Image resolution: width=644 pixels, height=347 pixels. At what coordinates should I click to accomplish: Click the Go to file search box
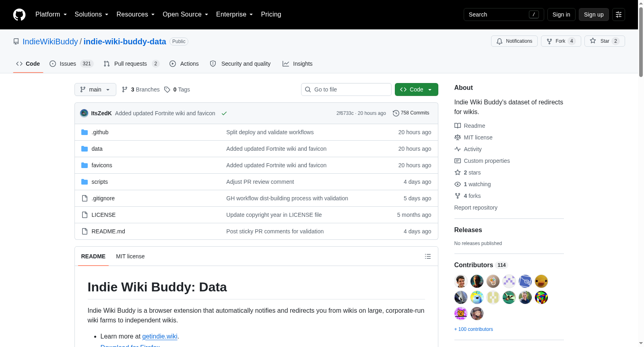tap(346, 89)
